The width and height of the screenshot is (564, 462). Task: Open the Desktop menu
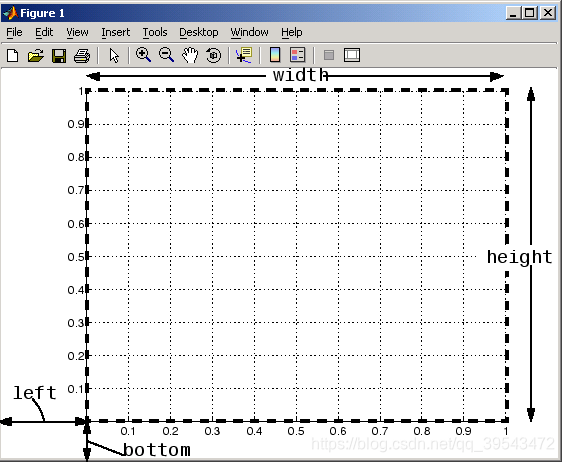click(199, 32)
